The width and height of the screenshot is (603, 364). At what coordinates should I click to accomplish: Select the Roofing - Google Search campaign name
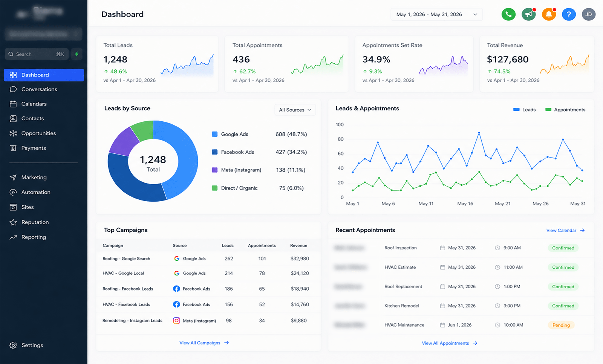click(126, 258)
